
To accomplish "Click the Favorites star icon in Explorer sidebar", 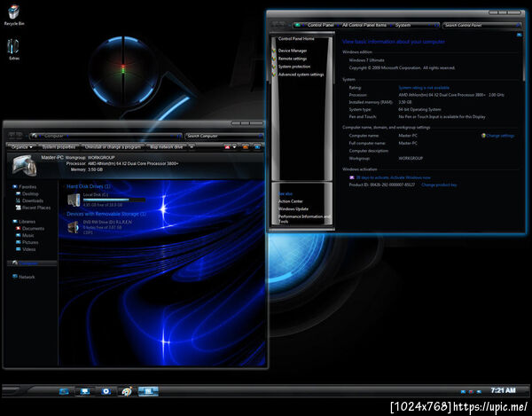I will pyautogui.click(x=14, y=186).
